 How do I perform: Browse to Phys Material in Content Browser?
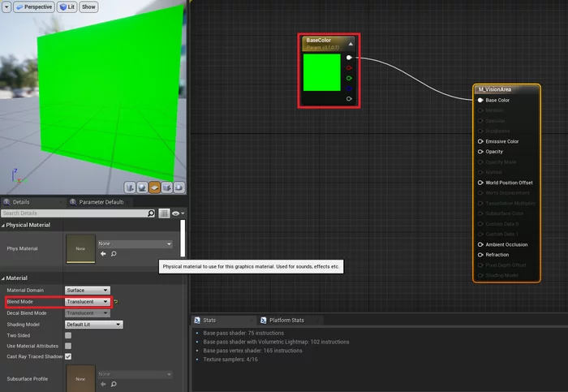click(114, 254)
